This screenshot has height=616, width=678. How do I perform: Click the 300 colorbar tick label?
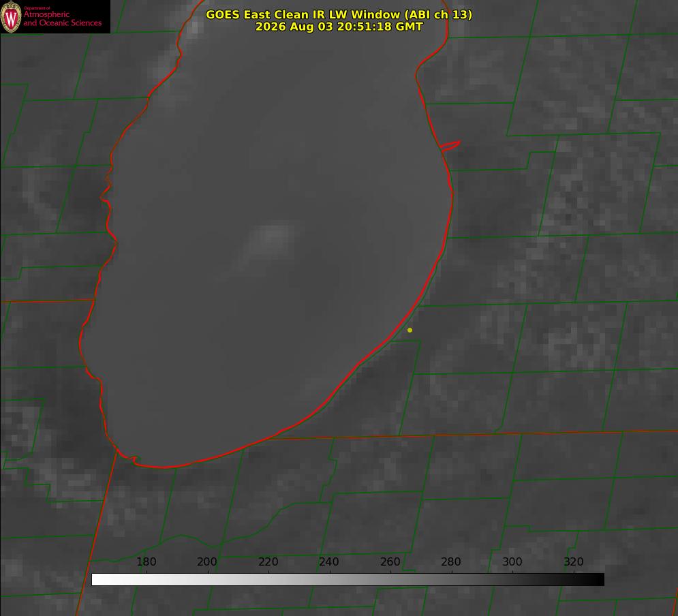tap(512, 561)
